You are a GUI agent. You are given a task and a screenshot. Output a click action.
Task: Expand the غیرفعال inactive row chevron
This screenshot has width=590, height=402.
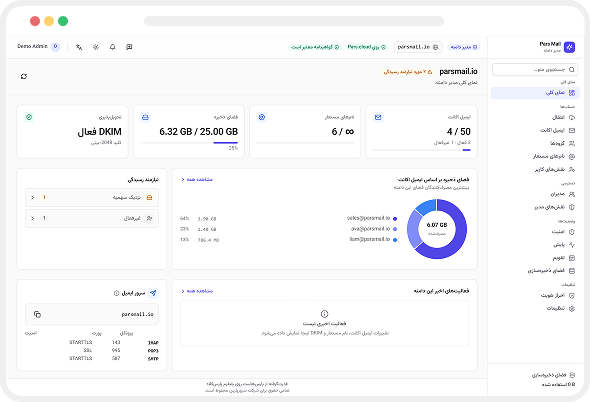[33, 218]
